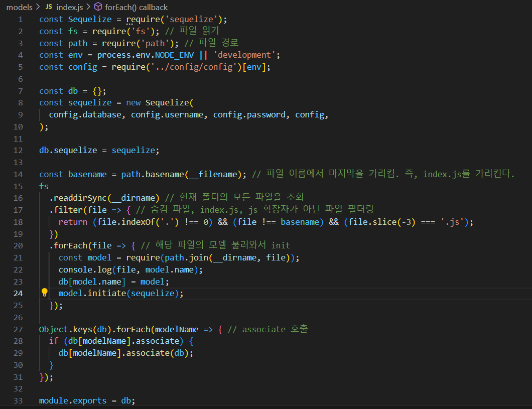Click '.associate(db)' call on line 29
Screen dimensions: 532x409
(x=155, y=353)
